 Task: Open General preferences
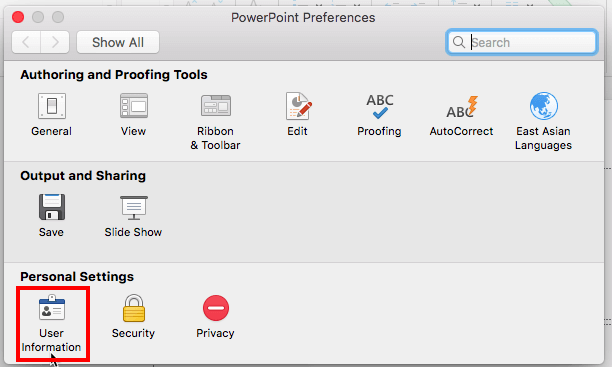(52, 114)
